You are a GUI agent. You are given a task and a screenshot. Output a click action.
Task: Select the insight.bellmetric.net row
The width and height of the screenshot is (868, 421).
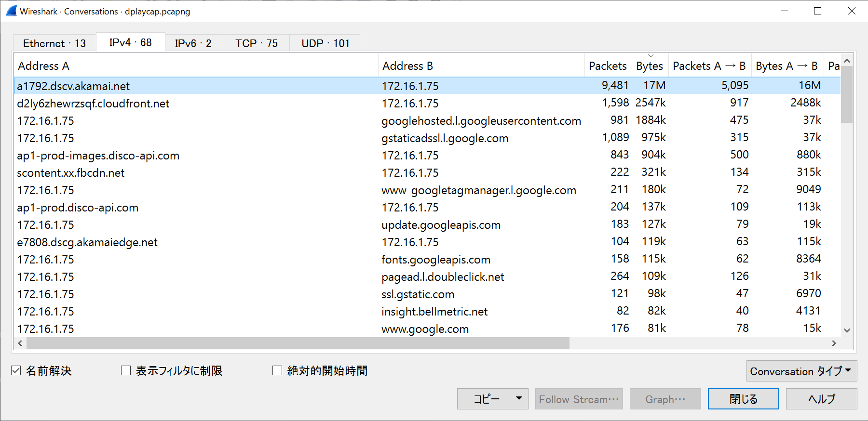pos(427,311)
